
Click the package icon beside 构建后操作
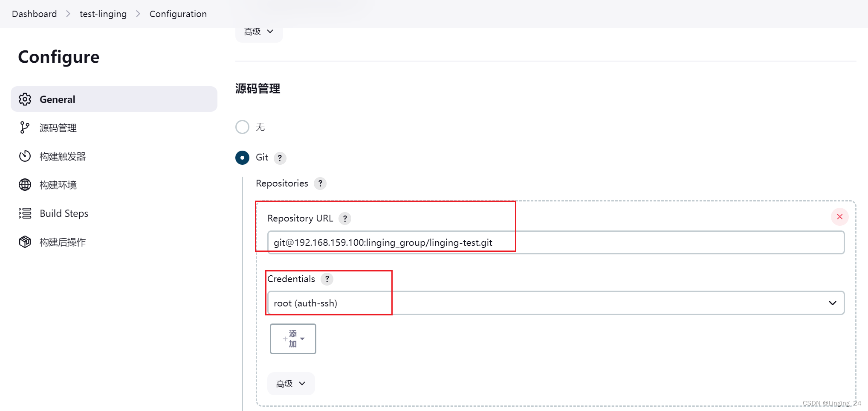coord(25,242)
